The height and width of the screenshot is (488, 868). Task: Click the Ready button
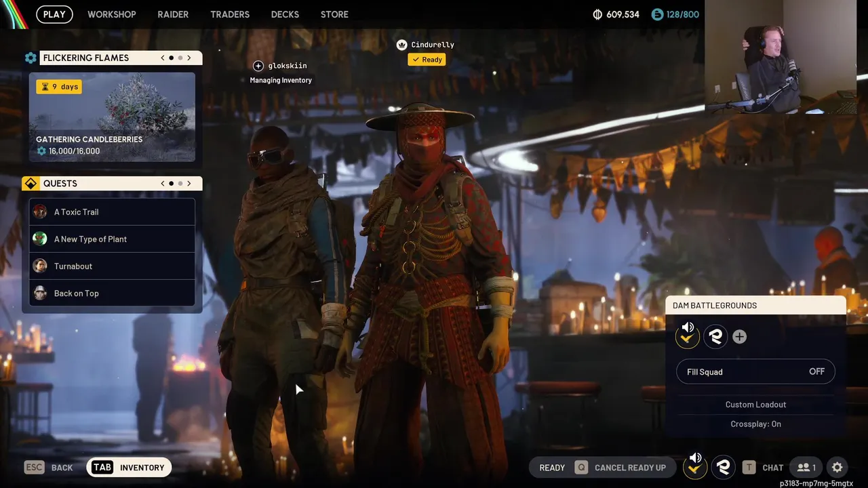(552, 468)
